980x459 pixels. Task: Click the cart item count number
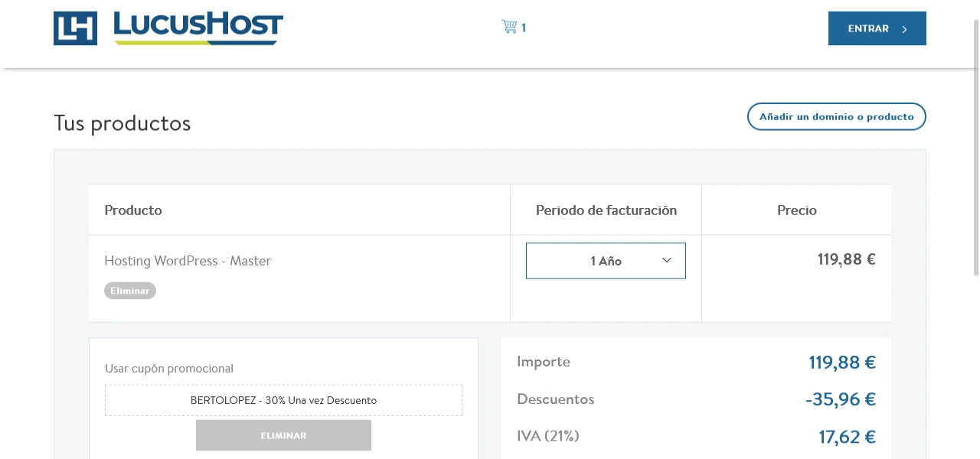(524, 28)
